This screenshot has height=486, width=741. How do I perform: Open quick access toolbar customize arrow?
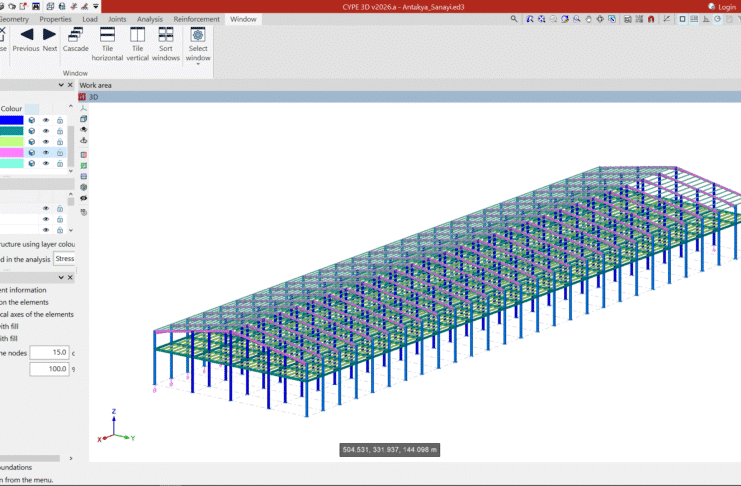point(95,7)
